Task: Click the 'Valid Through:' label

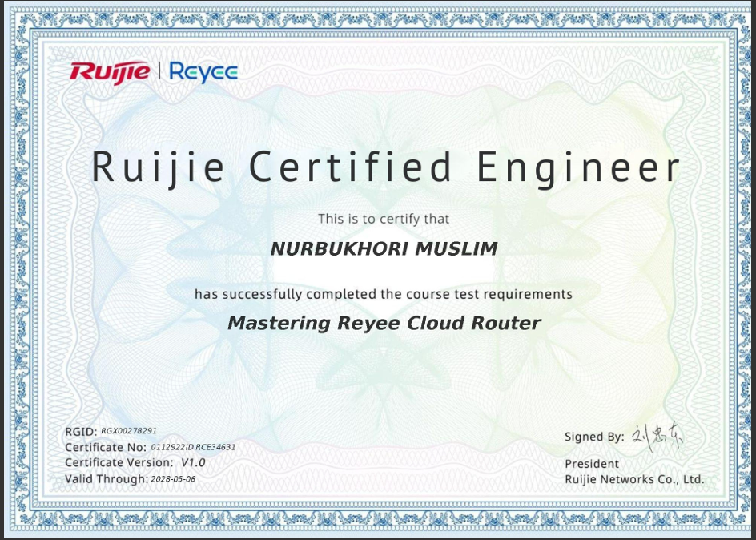Action: coord(107,479)
